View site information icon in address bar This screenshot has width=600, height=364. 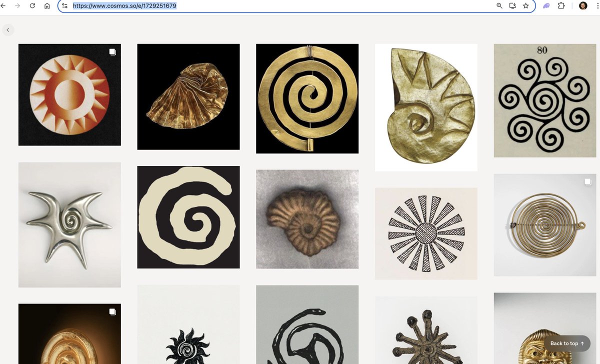point(65,6)
